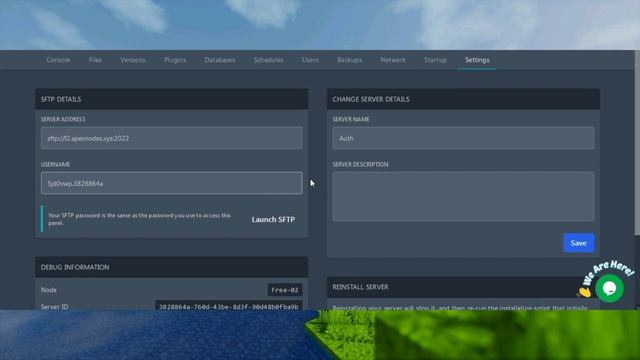Click the Debug Information header
The image size is (640, 360).
[x=171, y=267]
